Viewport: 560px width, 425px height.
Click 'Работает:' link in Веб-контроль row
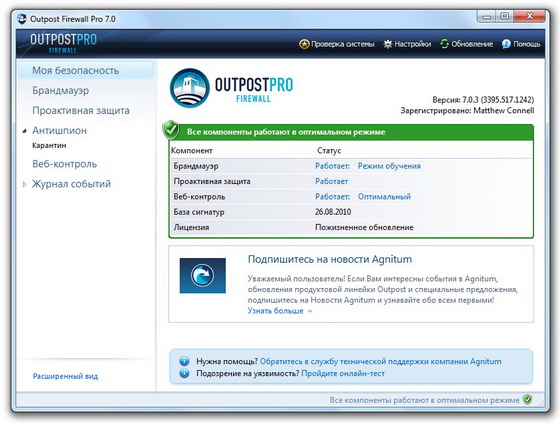(x=332, y=196)
